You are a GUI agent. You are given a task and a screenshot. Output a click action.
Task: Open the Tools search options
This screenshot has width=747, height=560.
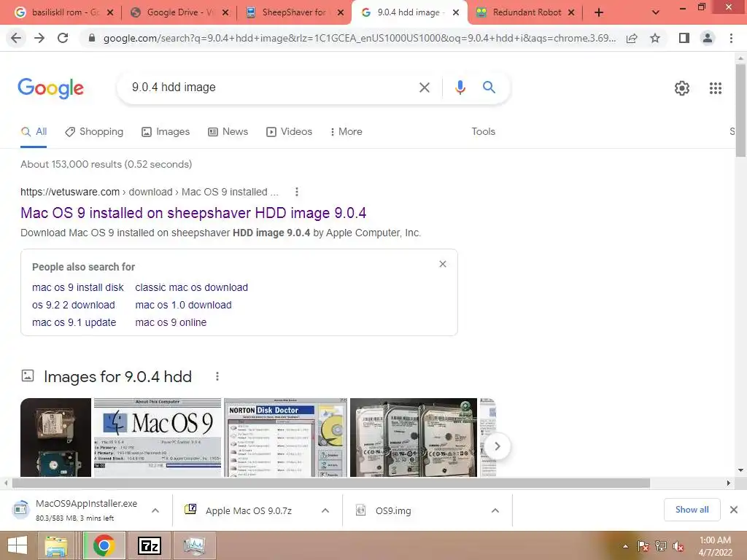[483, 131]
